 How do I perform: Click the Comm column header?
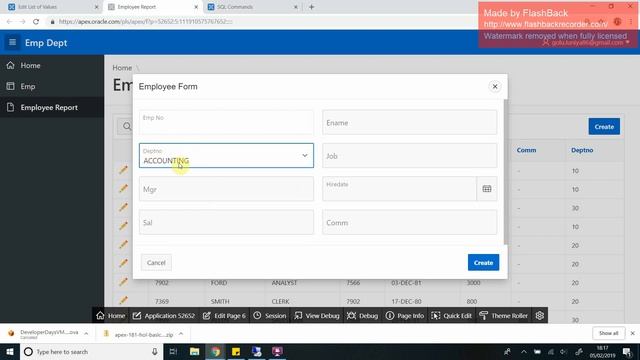526,150
